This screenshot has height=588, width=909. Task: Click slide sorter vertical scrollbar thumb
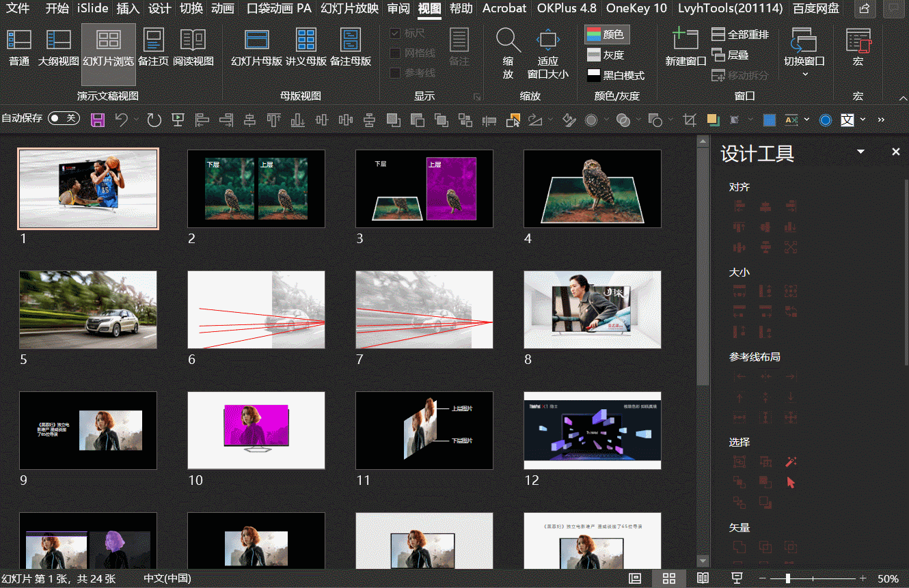(x=703, y=268)
